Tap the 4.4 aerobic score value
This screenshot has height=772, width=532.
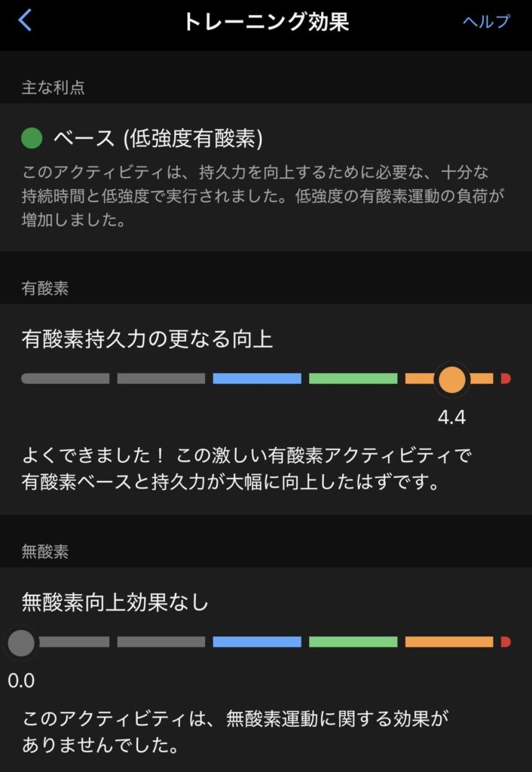pyautogui.click(x=451, y=418)
